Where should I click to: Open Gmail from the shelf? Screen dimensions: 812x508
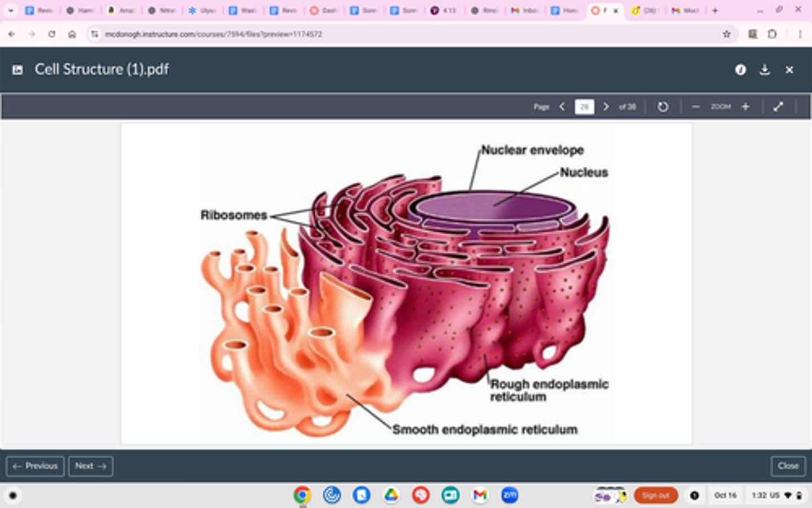[x=480, y=495]
